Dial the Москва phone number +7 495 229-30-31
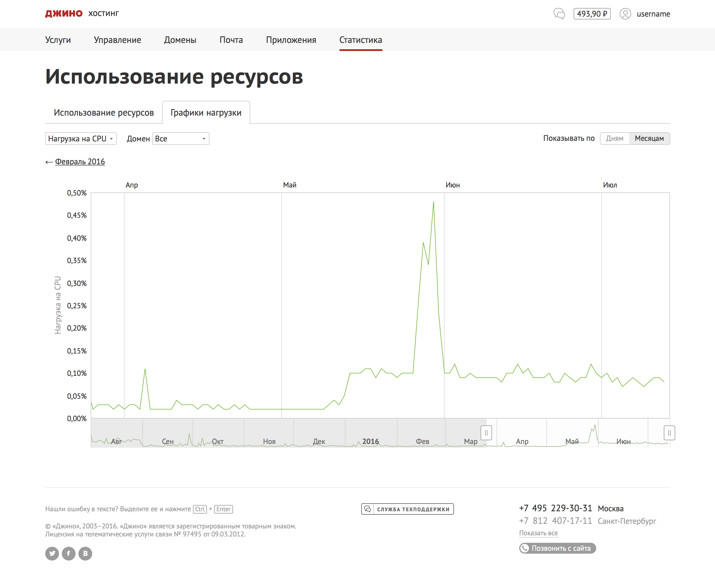 click(x=556, y=508)
